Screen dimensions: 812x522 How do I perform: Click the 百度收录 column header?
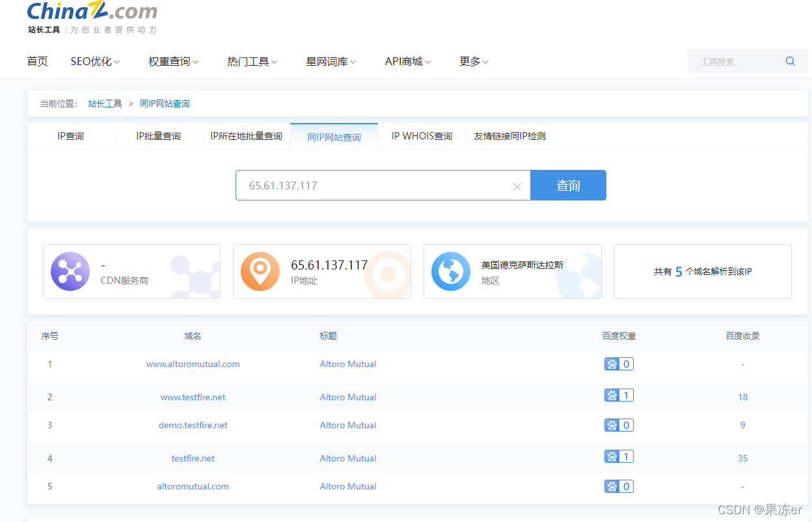[x=743, y=336]
